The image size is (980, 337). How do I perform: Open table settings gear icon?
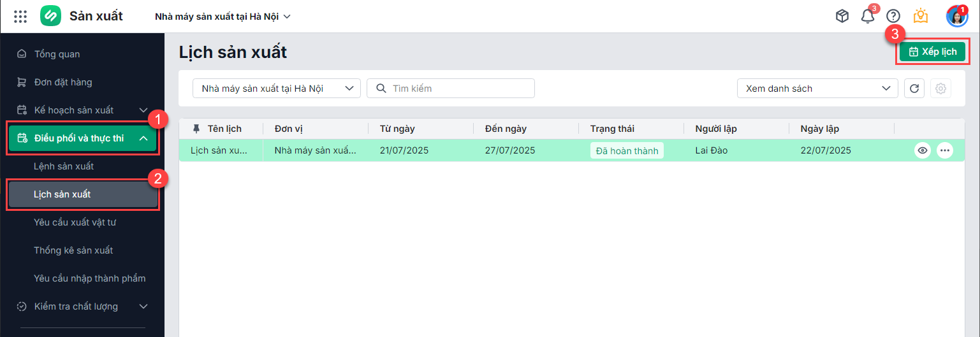point(940,89)
